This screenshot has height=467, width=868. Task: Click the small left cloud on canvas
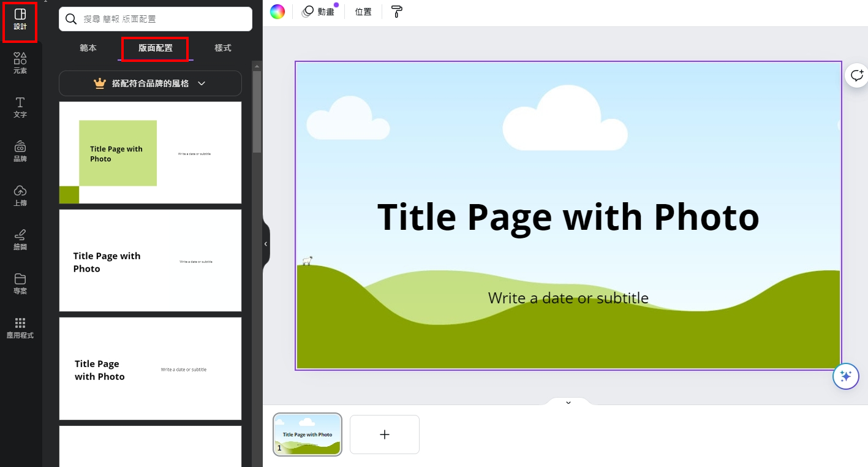(347, 118)
